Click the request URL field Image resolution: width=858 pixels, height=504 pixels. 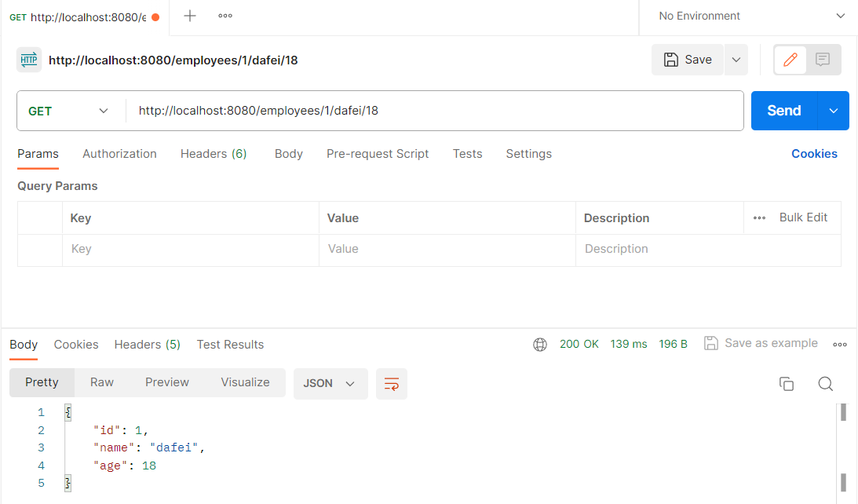(435, 111)
